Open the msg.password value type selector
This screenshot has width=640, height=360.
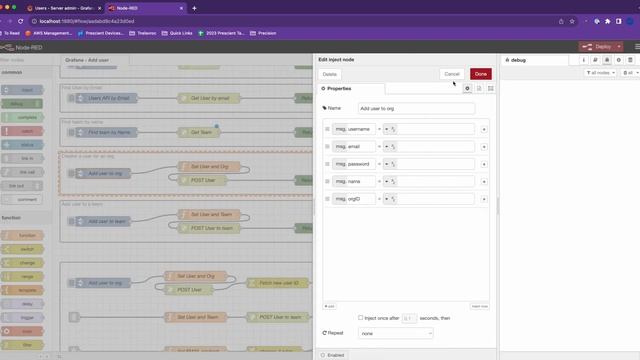(390, 164)
